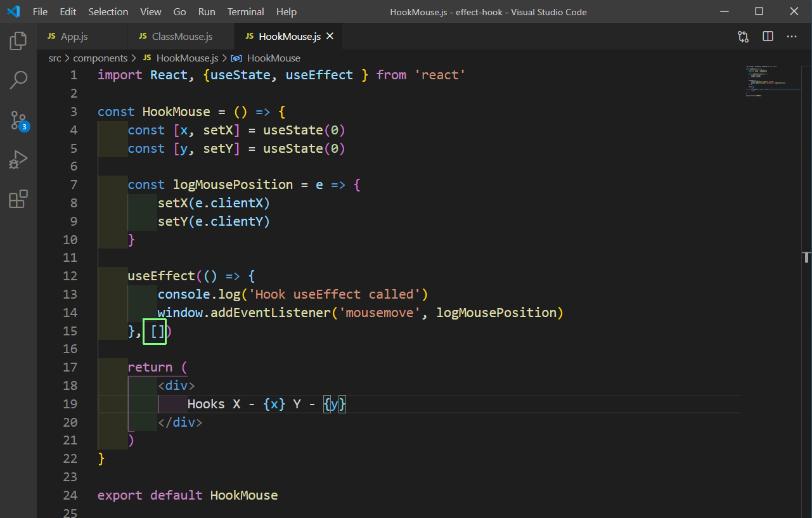Click the closing </div> tag on line 20

click(180, 422)
